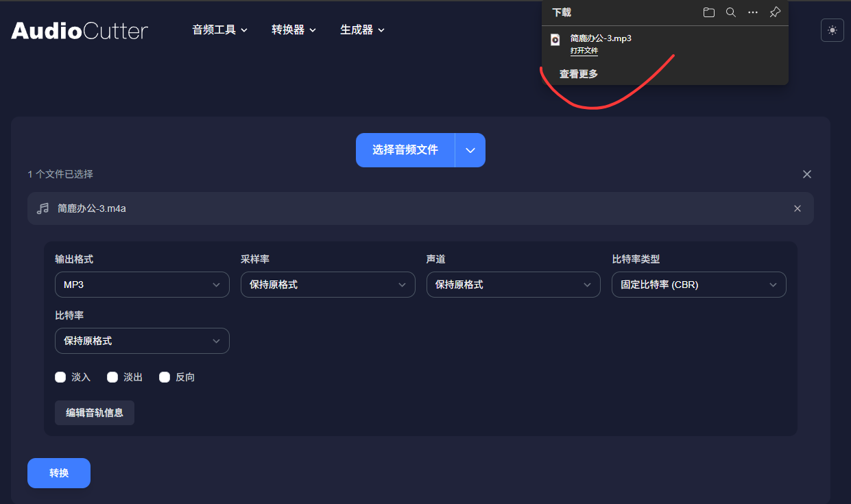851x504 pixels.
Task: Open downloads folder icon in downloads panel
Action: click(x=709, y=12)
